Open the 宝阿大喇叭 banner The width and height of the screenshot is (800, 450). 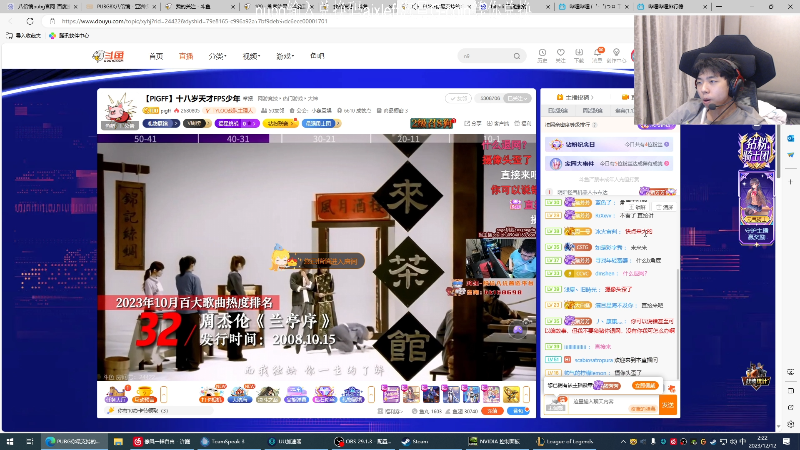pos(609,163)
